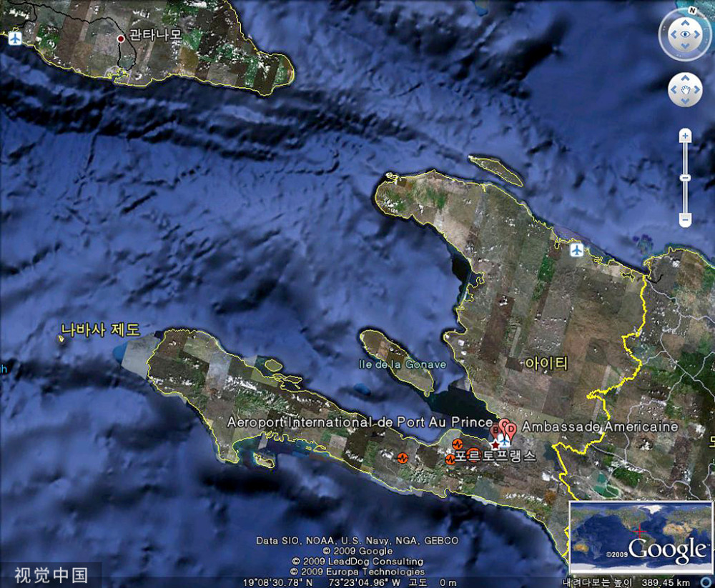The height and width of the screenshot is (588, 715).
Task: Click the © 2009 Europa Technologies credit
Action: 357,572
